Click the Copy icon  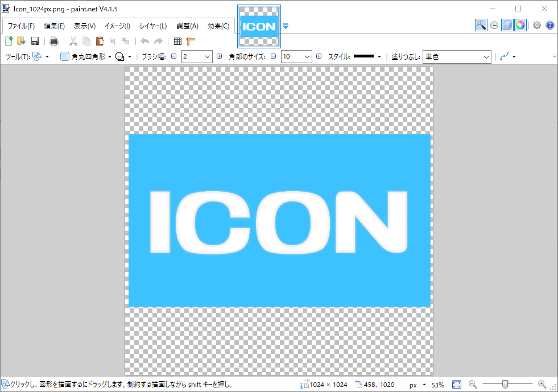(x=86, y=41)
